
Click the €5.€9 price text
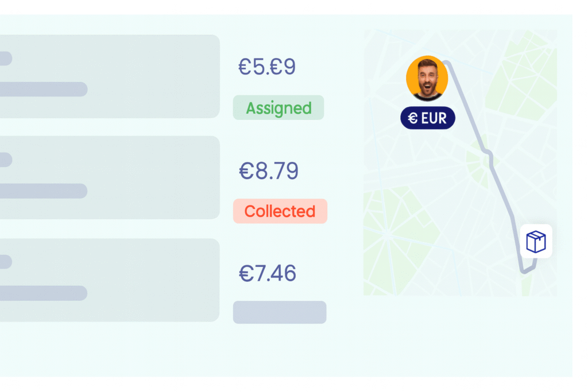coord(267,67)
